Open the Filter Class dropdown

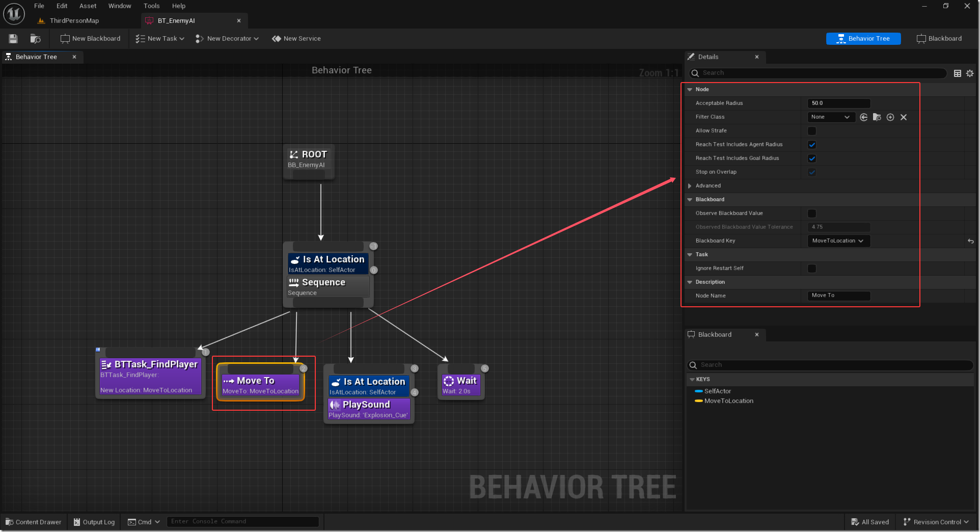(831, 117)
